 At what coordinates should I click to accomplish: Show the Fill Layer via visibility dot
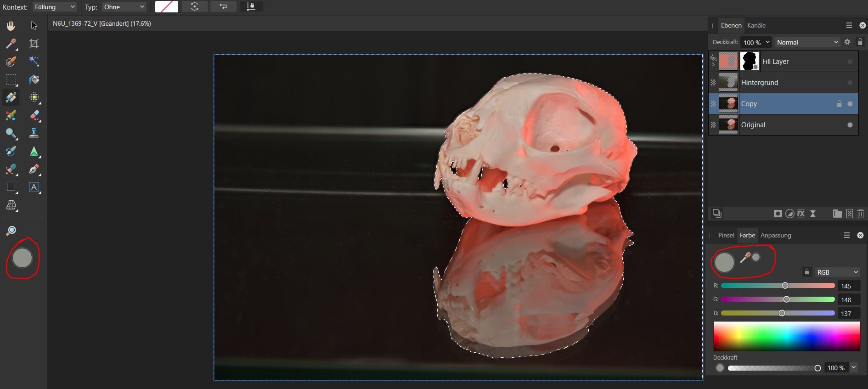point(850,62)
